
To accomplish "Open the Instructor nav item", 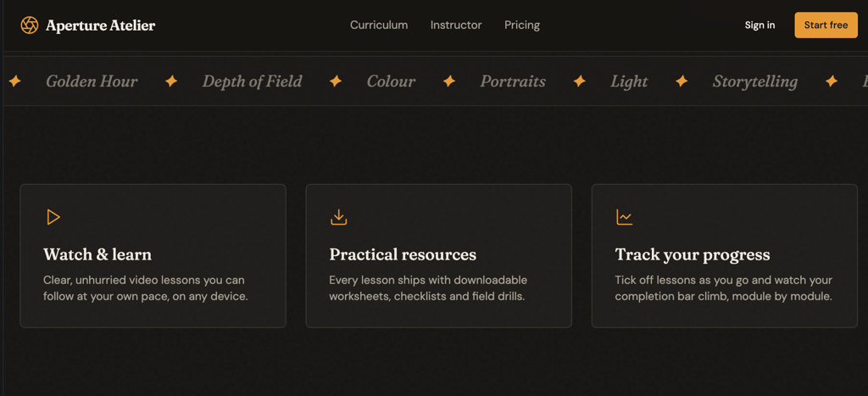I will click(x=456, y=25).
